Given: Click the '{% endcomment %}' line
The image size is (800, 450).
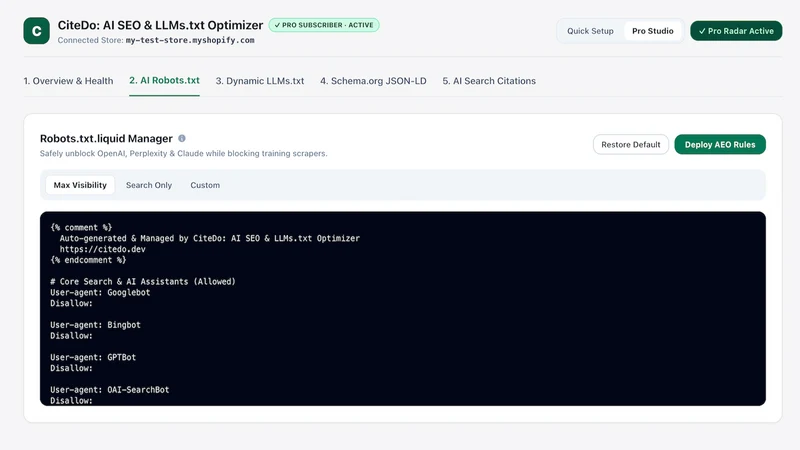Looking at the screenshot, I should pos(88,260).
